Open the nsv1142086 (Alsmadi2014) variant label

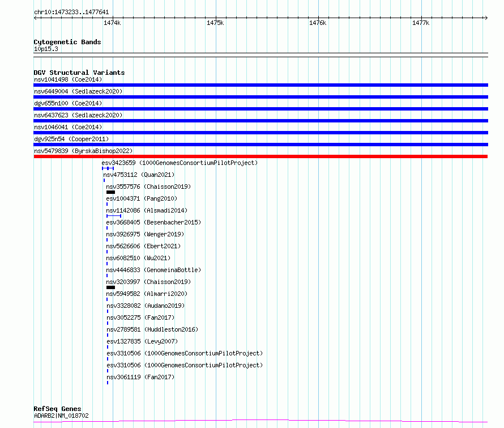147,210
